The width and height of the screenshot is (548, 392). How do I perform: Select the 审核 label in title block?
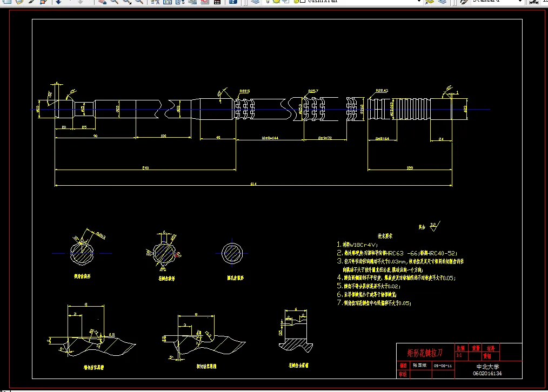point(403,374)
